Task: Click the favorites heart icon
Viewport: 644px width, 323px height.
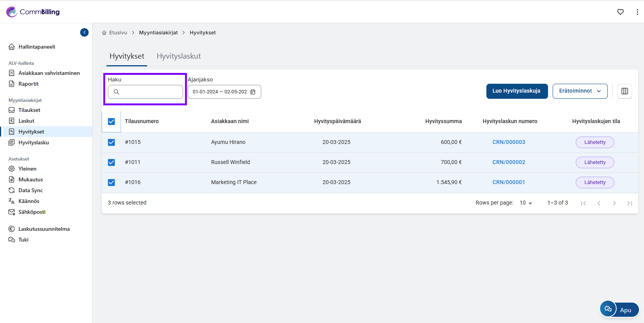Action: coord(620,12)
